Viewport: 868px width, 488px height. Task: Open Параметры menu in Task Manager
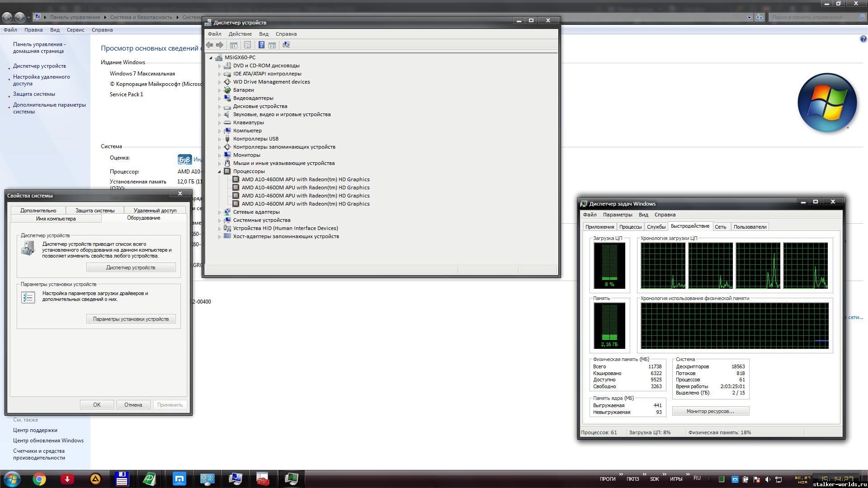pos(618,215)
